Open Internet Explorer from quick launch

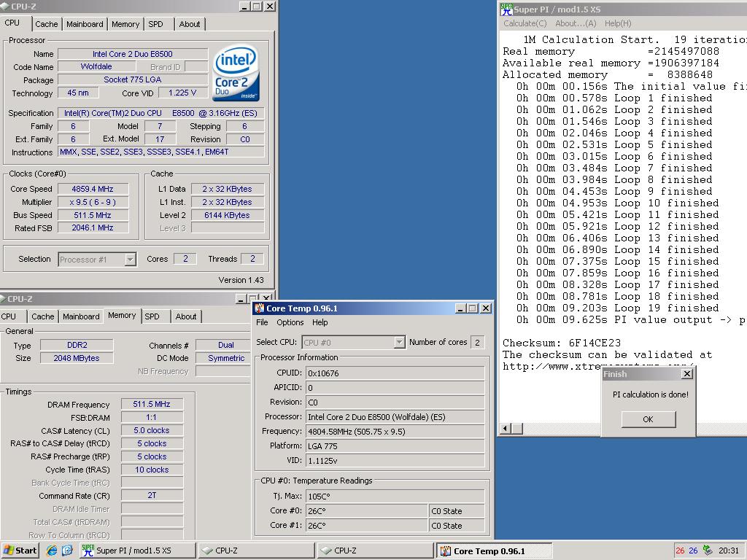tap(52, 551)
